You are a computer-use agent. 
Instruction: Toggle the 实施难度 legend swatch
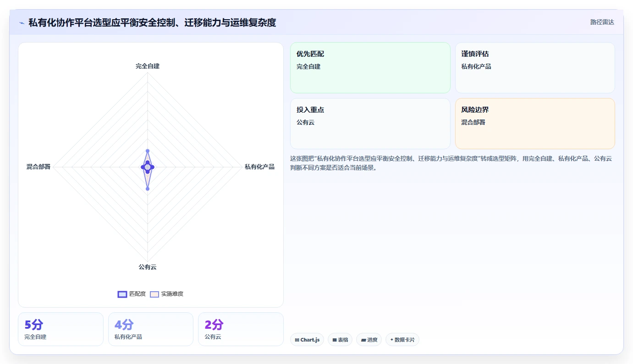154,294
